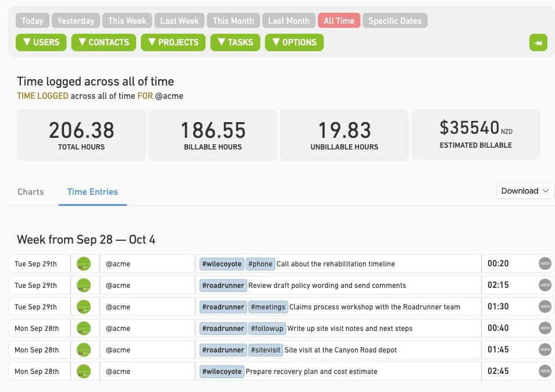
Task: Switch to the Charts tab
Action: [31, 192]
